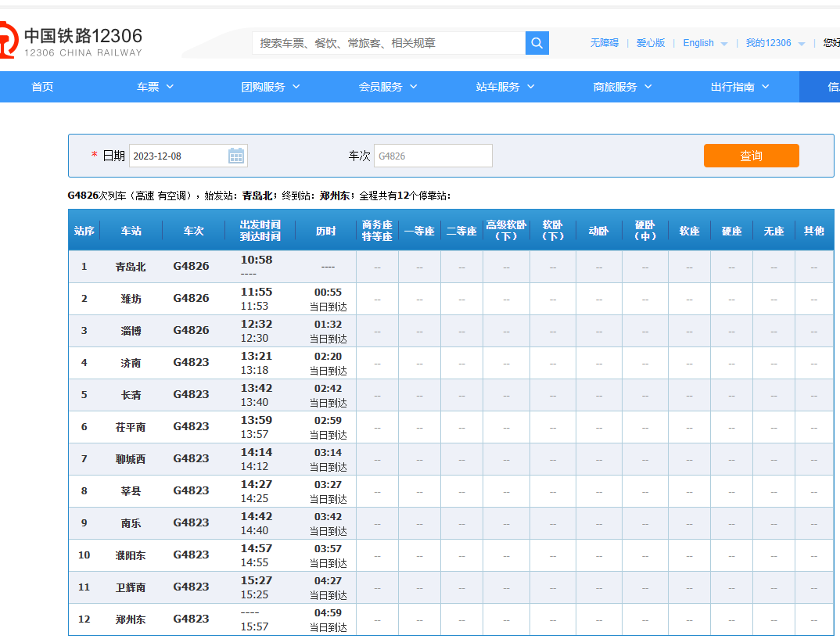Click the 硬卧（中） column header
This screenshot has width=840, height=639.
645,230
